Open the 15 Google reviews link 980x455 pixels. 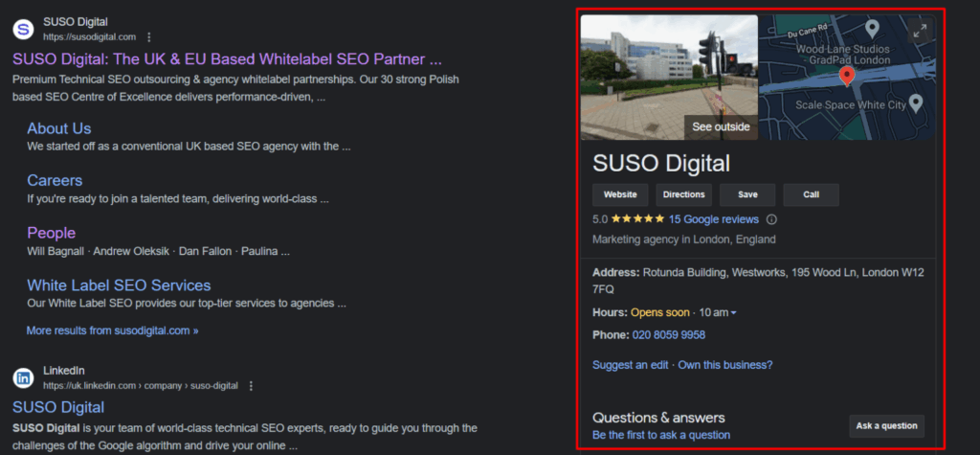click(714, 219)
